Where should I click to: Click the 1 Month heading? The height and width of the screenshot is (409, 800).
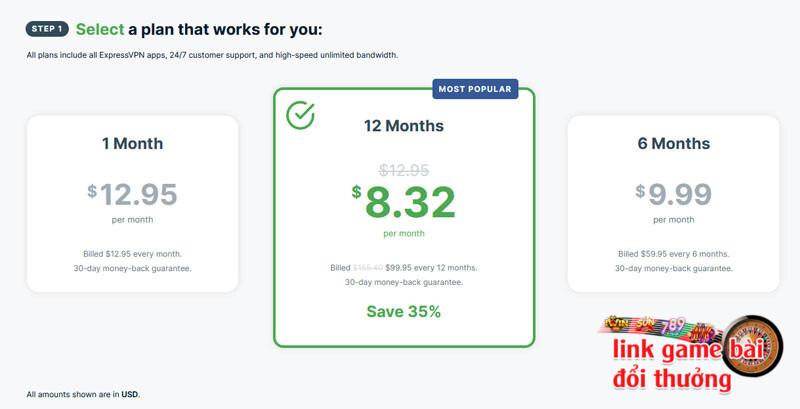click(133, 143)
